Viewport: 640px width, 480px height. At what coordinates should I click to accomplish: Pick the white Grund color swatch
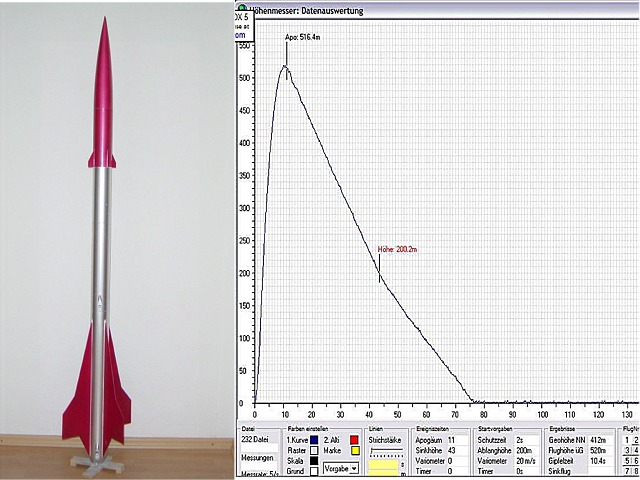pos(314,471)
